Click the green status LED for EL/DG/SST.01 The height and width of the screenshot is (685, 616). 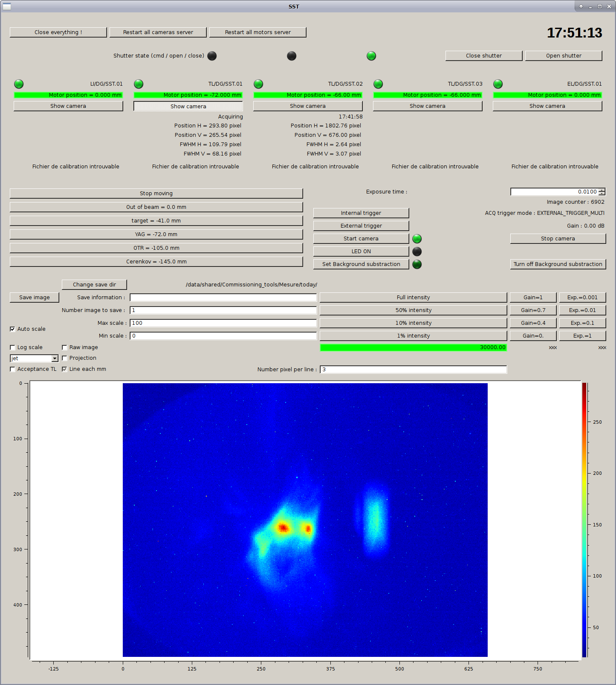[x=498, y=84]
